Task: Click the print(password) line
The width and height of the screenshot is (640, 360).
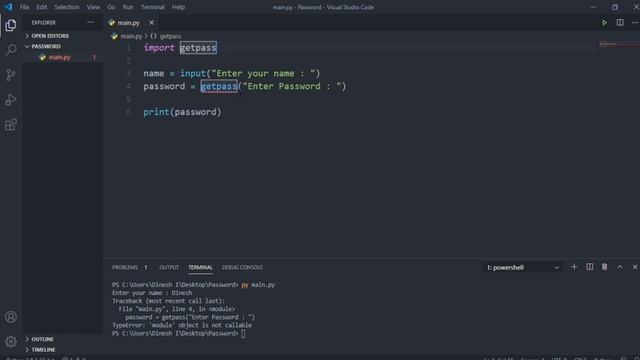Action: [182, 112]
